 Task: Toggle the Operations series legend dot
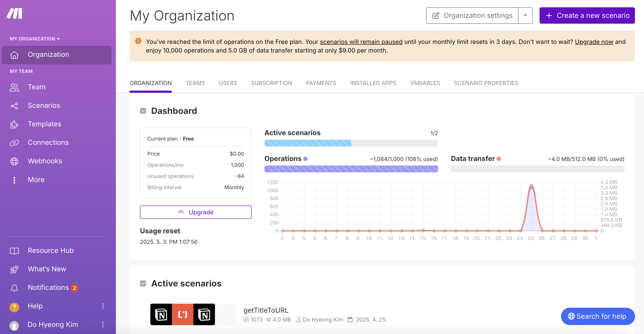305,159
